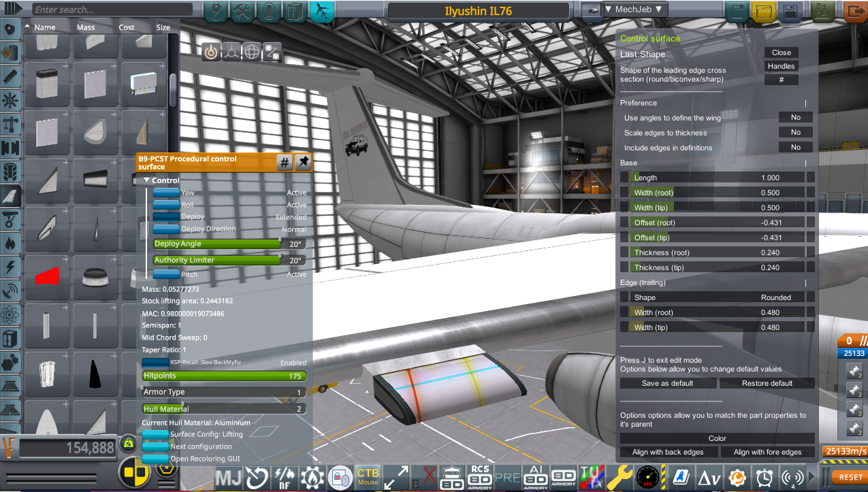This screenshot has width=868, height=492.
Task: Open the MJ MechJeb toolbar button
Action: click(x=229, y=477)
